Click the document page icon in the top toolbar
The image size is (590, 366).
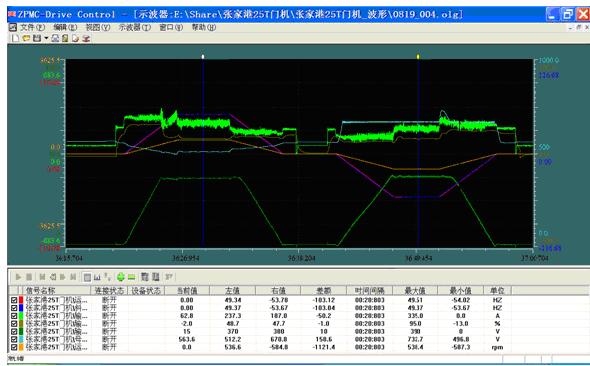point(75,38)
